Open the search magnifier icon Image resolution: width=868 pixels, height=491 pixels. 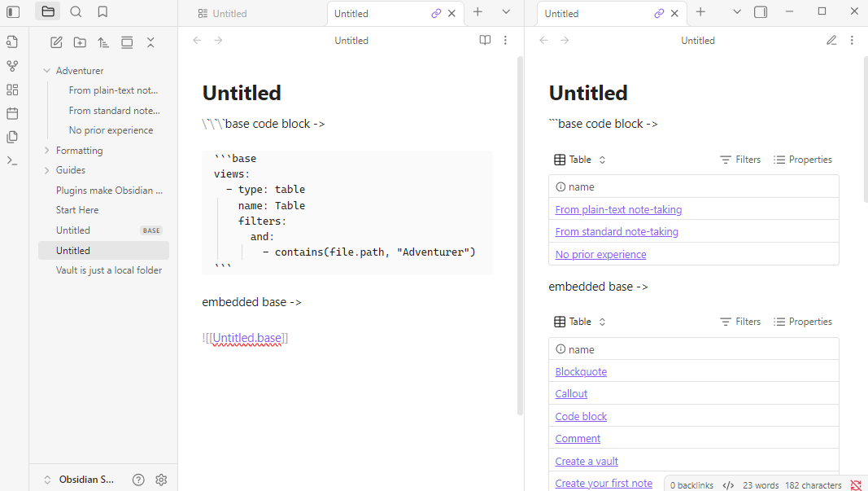tap(76, 11)
